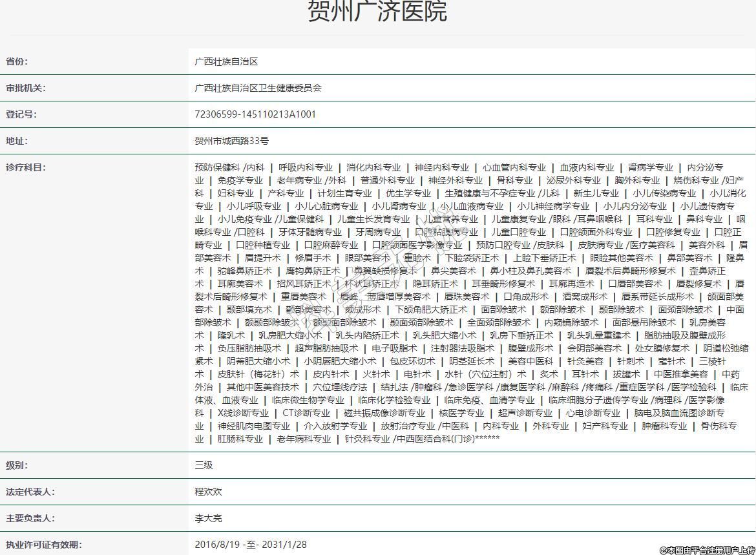The height and width of the screenshot is (555, 756).
Task: Select the 级别 row label
Action: click(x=17, y=465)
